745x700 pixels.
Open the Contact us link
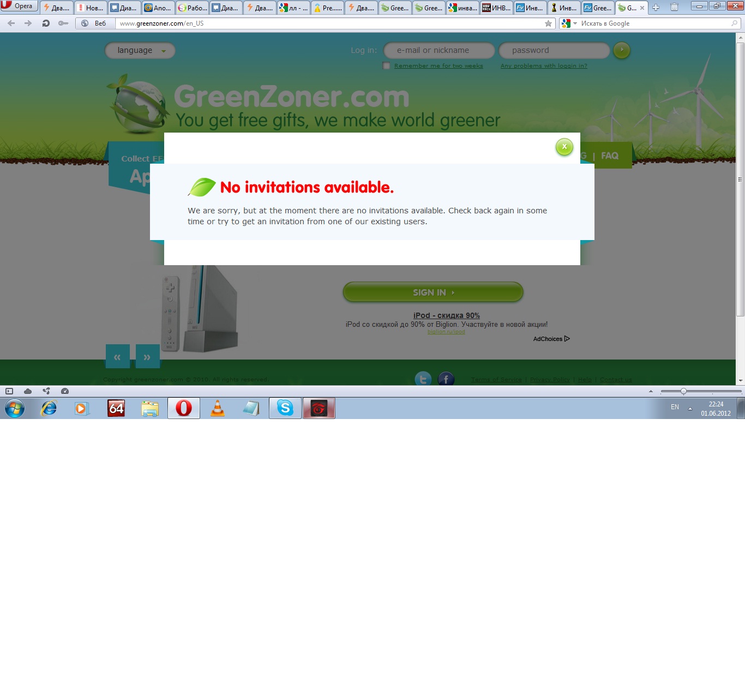616,380
